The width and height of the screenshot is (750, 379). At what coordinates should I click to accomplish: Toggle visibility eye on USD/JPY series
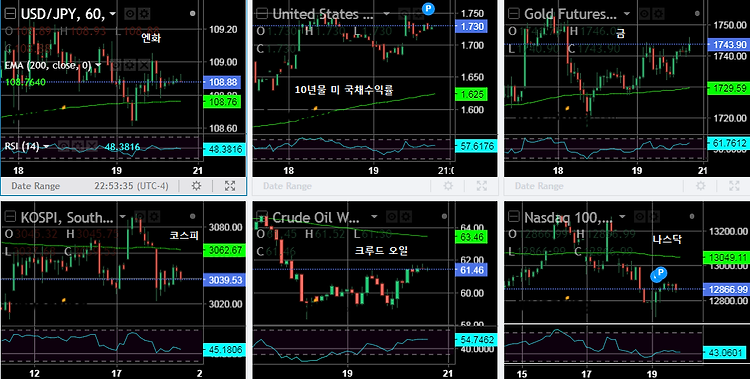coord(130,14)
